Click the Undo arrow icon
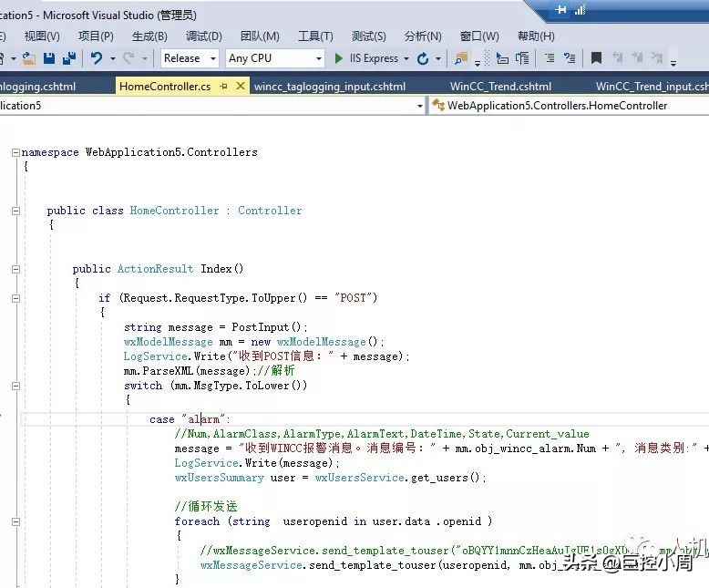 96,58
